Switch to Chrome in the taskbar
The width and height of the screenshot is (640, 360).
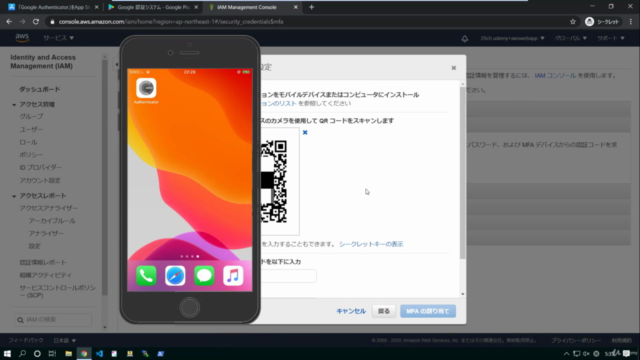point(84,353)
